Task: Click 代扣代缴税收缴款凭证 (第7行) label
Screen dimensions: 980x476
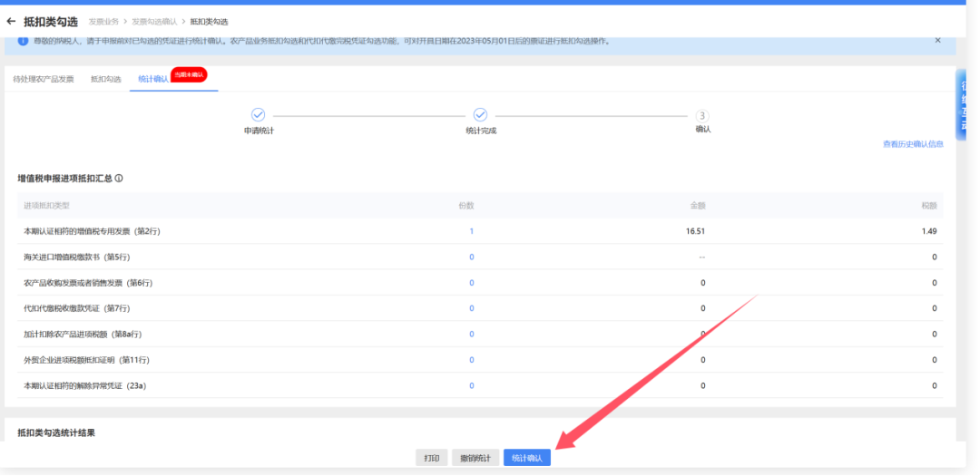Action: point(77,308)
